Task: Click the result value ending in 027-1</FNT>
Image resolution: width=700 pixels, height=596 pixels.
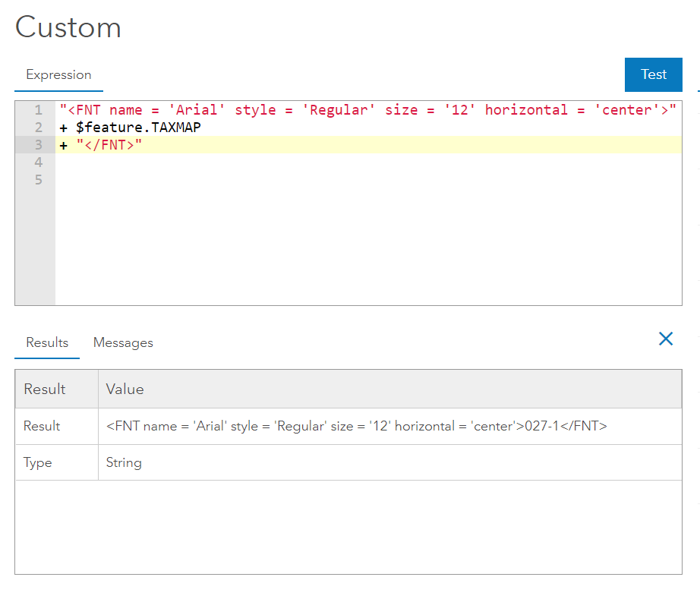Action: pyautogui.click(x=357, y=426)
